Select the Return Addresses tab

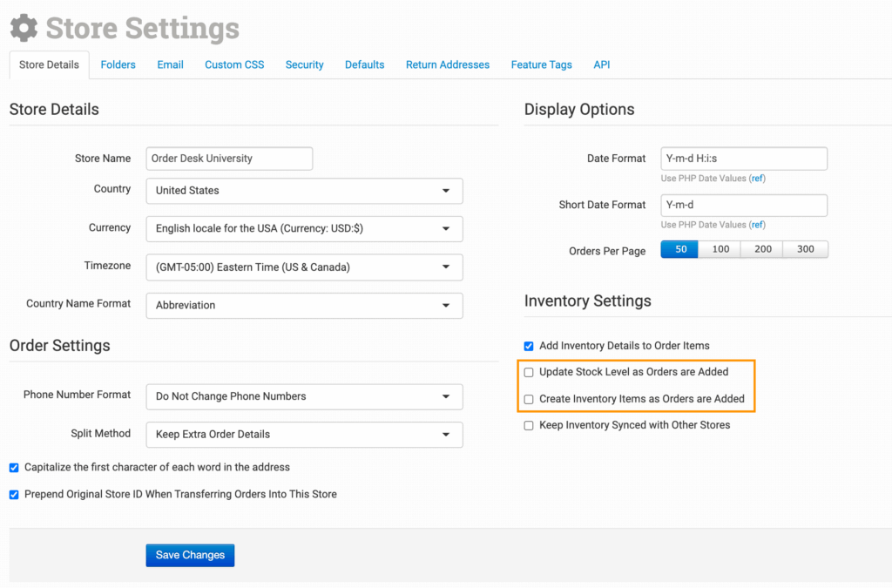(x=447, y=64)
